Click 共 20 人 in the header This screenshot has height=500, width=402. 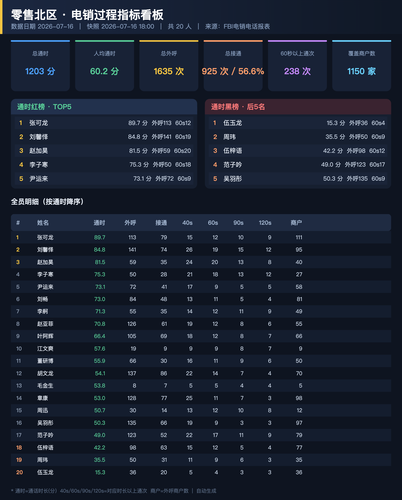pyautogui.click(x=179, y=27)
